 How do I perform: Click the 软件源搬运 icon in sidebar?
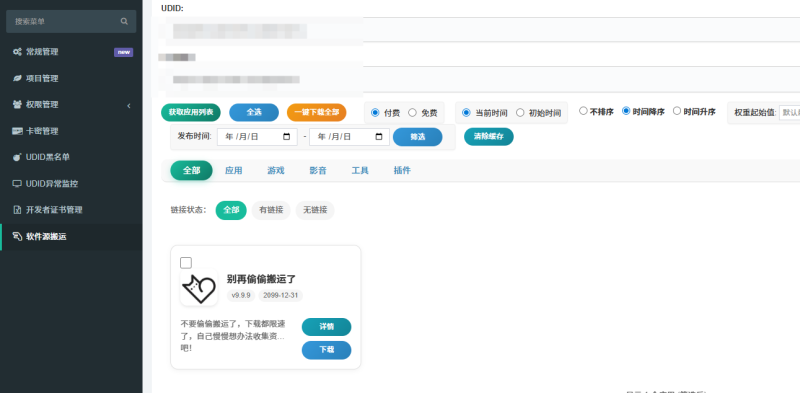click(17, 236)
